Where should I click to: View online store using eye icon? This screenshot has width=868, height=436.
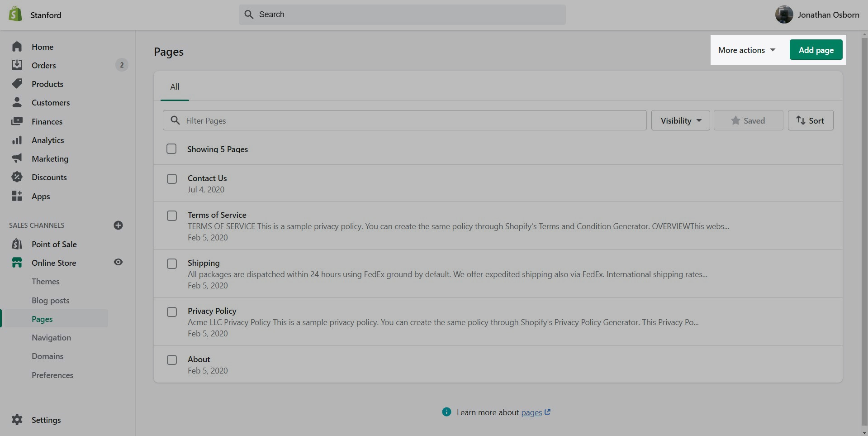point(119,262)
